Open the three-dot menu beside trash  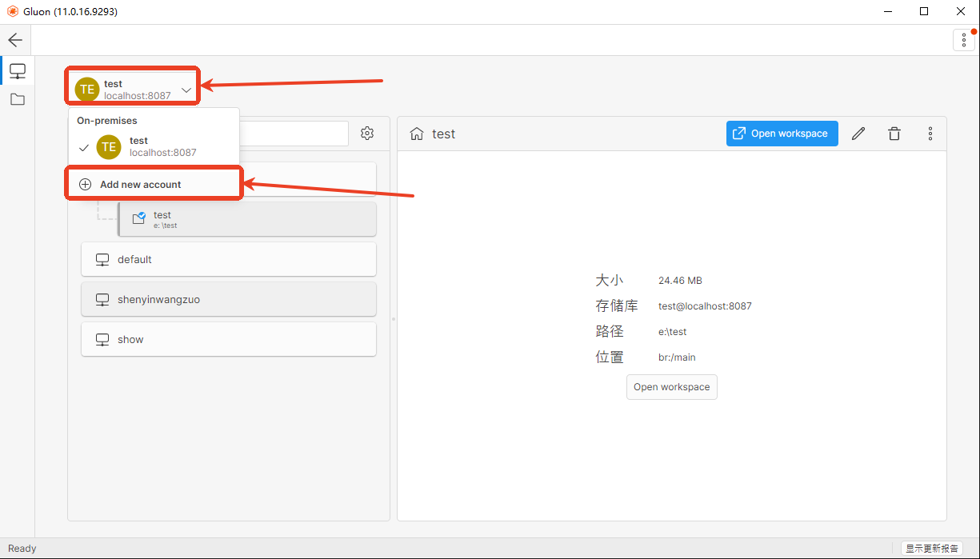(x=930, y=134)
